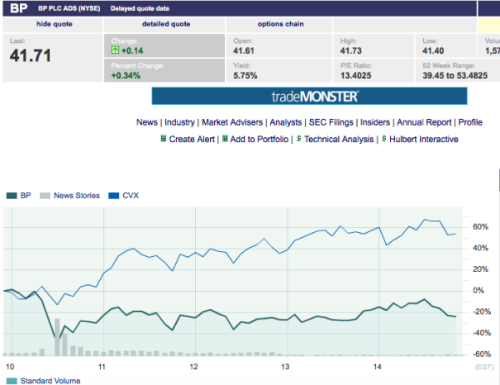Click the tradeMONSTER banner ad
Image resolution: width=500 pixels, height=385 pixels.
point(309,96)
